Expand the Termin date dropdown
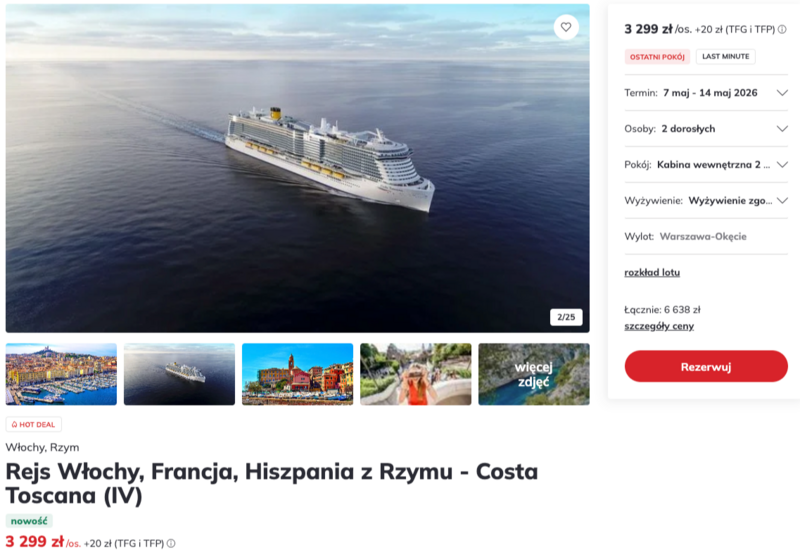The height and width of the screenshot is (550, 800). click(782, 93)
